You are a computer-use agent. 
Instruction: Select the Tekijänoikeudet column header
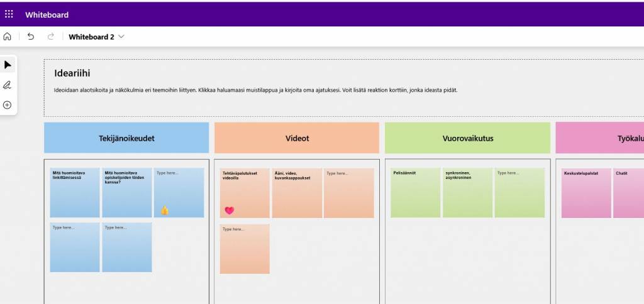(126, 138)
